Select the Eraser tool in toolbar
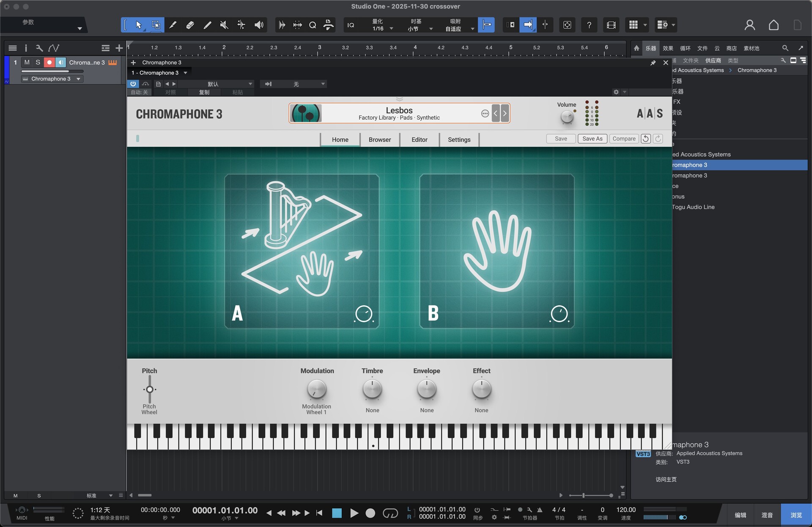812x527 pixels. tap(190, 25)
